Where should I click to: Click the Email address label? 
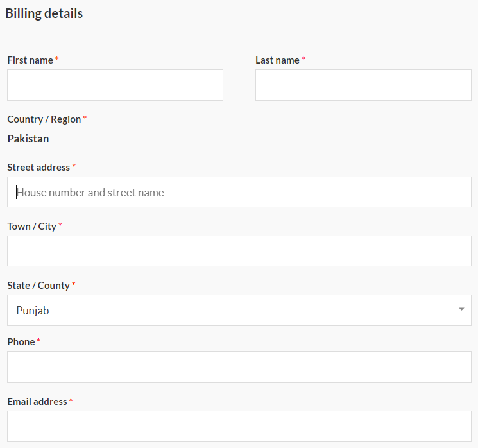[37, 402]
